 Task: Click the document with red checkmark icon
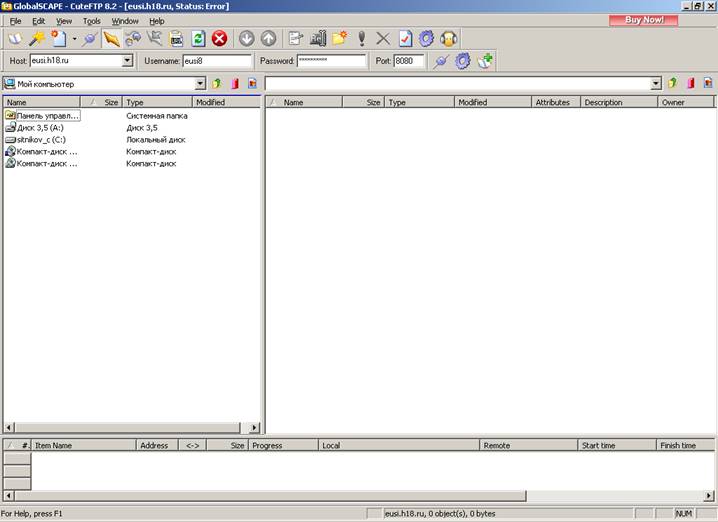click(405, 39)
